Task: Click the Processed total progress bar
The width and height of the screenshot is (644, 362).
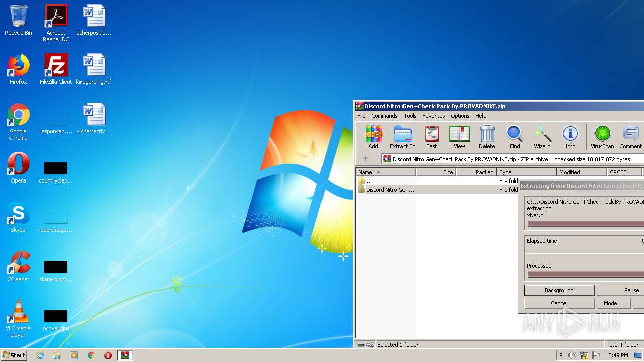Action: pos(586,275)
